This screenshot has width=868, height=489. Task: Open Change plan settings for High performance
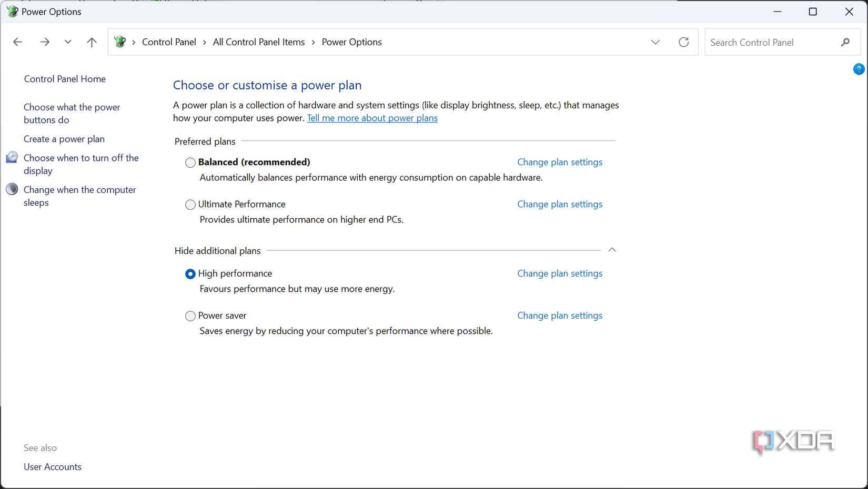click(x=560, y=273)
